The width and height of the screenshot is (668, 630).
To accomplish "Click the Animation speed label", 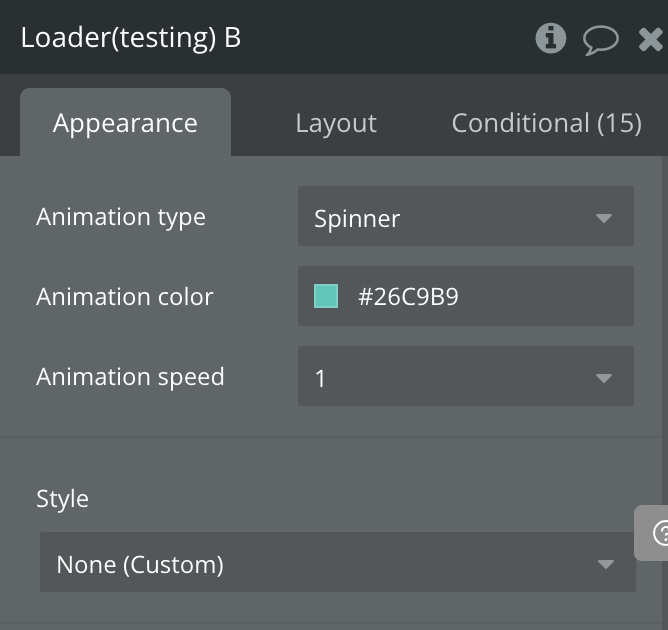I will pyautogui.click(x=130, y=377).
